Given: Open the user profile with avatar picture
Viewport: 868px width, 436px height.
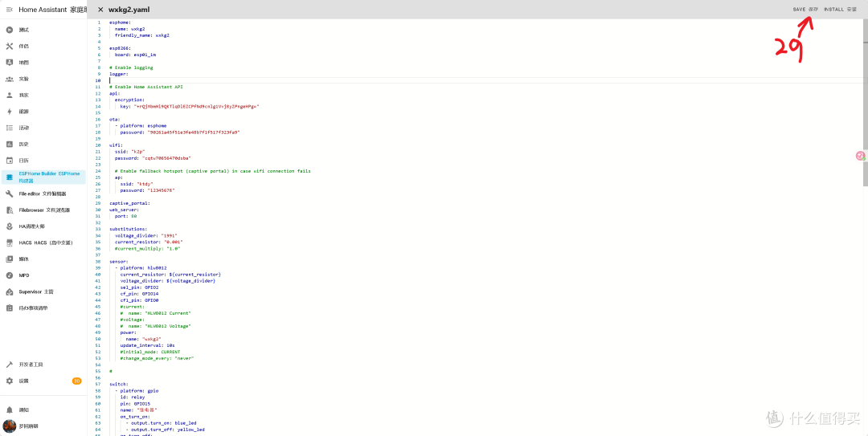Looking at the screenshot, I should 10,426.
